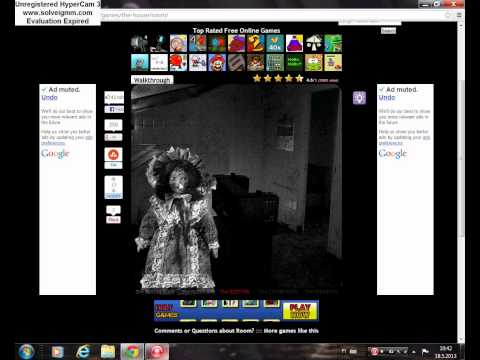Click the Google logo in right ad

coord(393,154)
